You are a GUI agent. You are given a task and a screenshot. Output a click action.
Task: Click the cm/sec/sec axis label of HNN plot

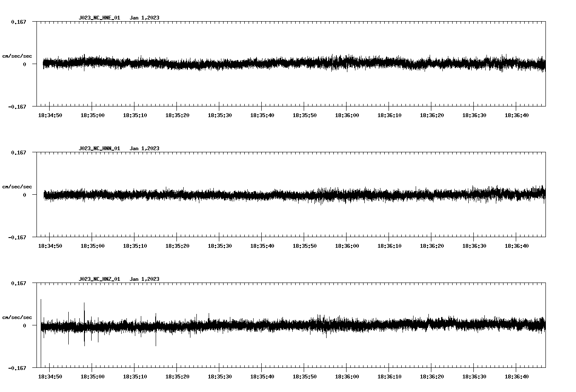[17, 186]
